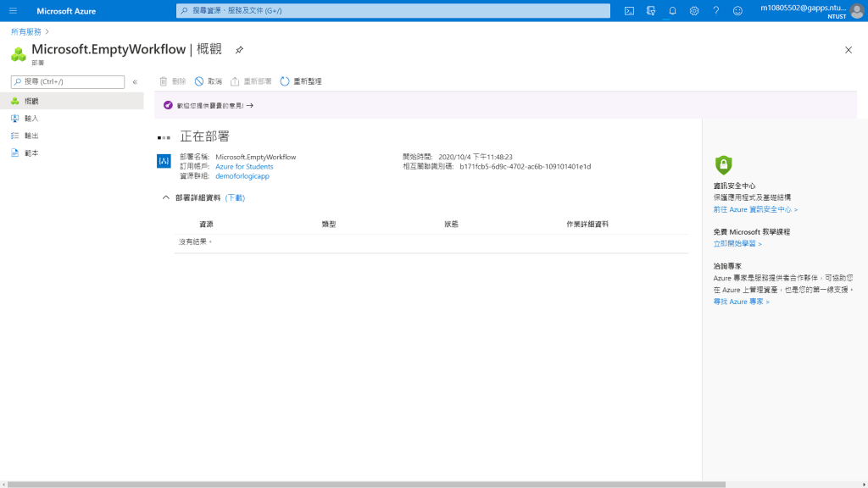Click the delete (刪除) toolbar button
Screen dimensions: 868x488
[173, 81]
